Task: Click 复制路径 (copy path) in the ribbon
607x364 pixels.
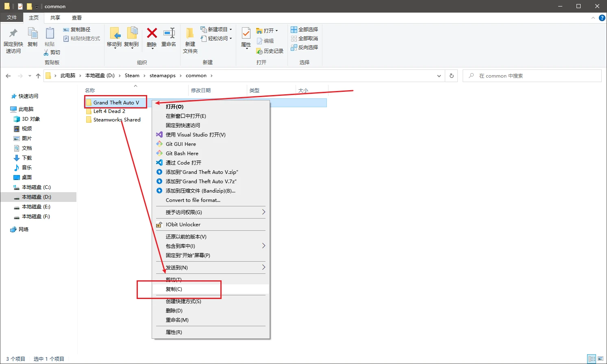Action: (77, 30)
